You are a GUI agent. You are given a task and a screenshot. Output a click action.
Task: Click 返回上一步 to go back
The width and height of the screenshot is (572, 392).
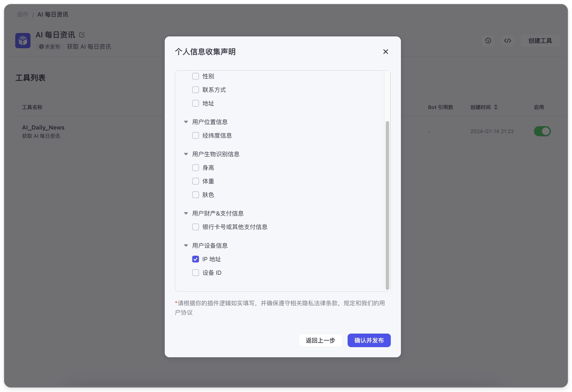(x=320, y=340)
